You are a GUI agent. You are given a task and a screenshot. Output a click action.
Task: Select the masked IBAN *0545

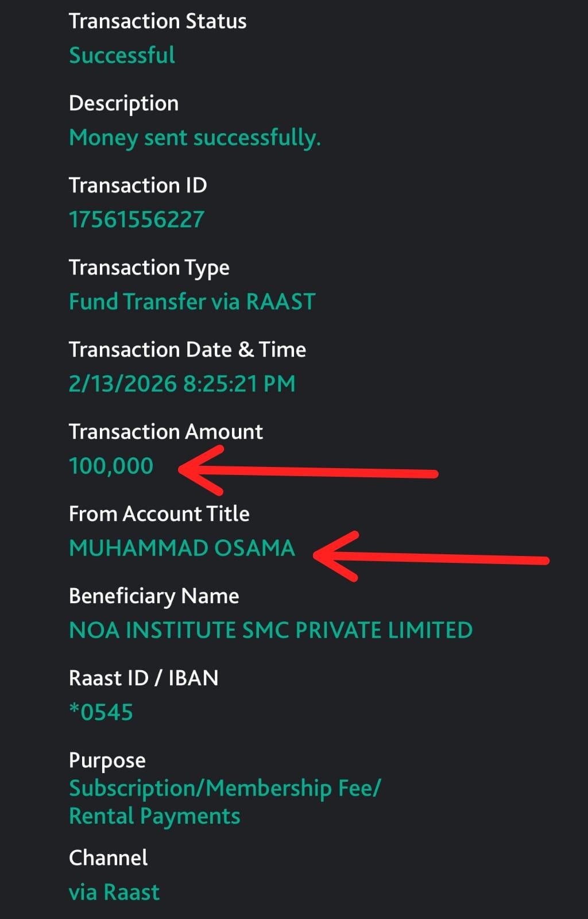click(101, 712)
